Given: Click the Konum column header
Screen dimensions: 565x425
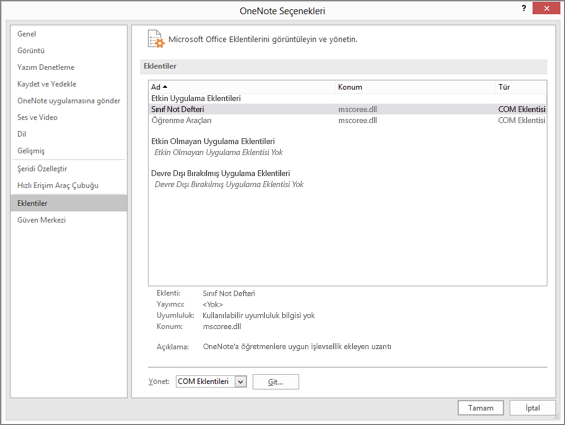Looking at the screenshot, I should tap(415, 87).
